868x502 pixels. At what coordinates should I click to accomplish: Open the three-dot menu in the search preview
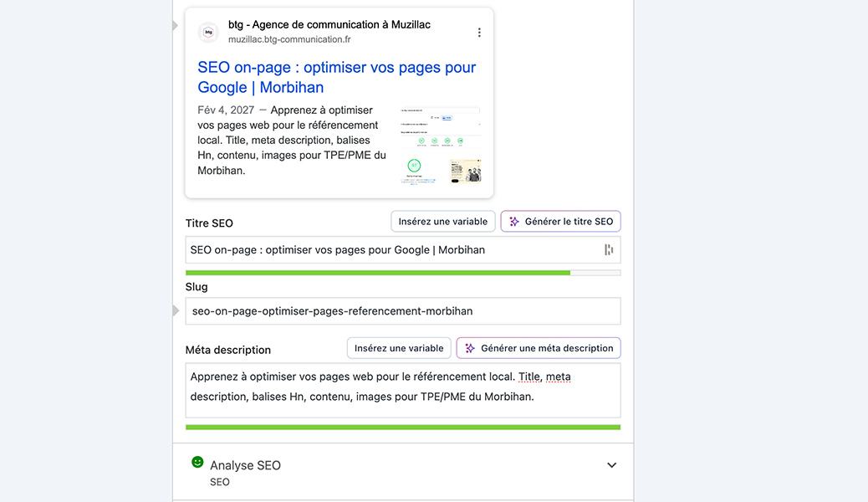tap(479, 33)
